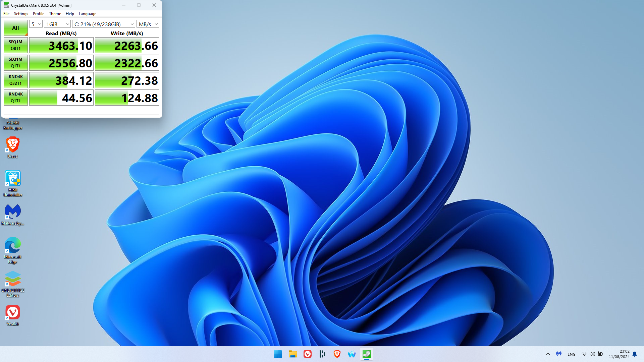Open File Explorer from the taskbar

tap(293, 354)
